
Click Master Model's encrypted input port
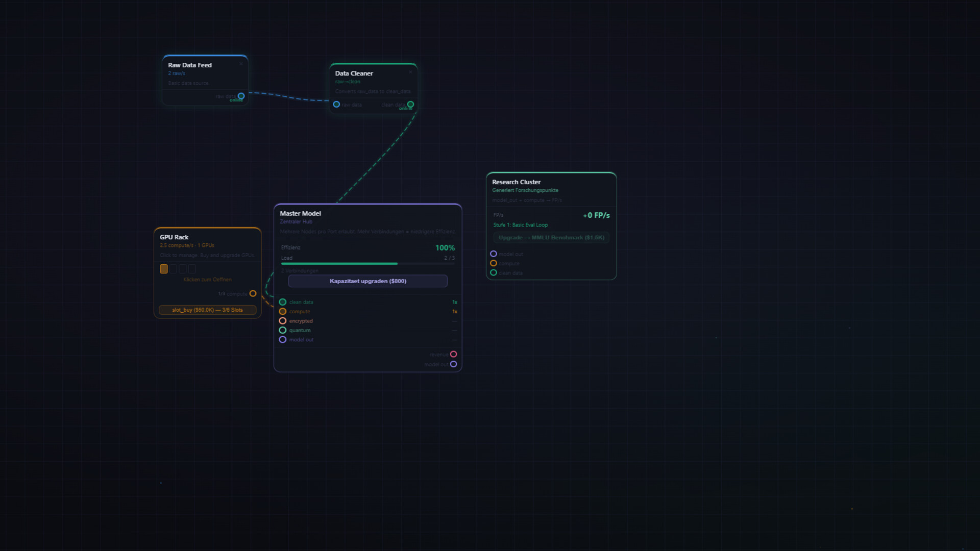tap(283, 321)
